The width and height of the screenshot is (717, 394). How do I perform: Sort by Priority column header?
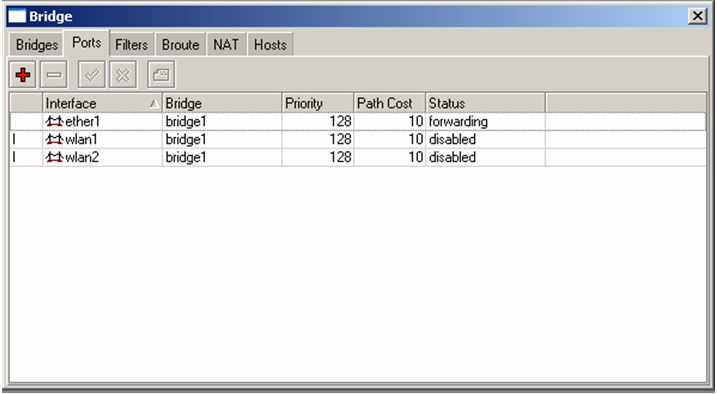click(x=318, y=103)
